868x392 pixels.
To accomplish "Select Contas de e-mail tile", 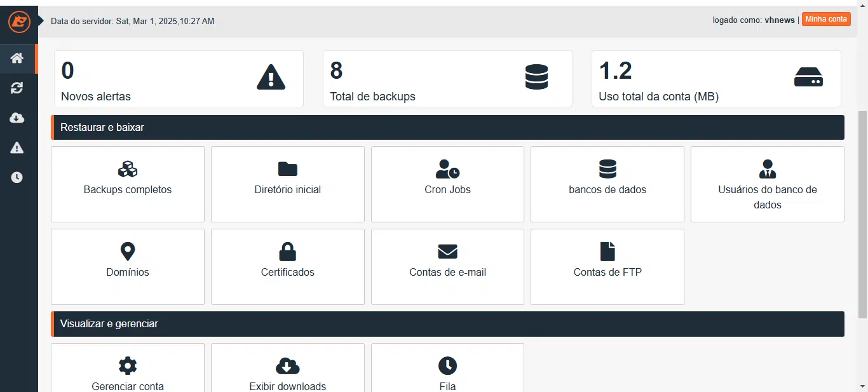I will (447, 266).
